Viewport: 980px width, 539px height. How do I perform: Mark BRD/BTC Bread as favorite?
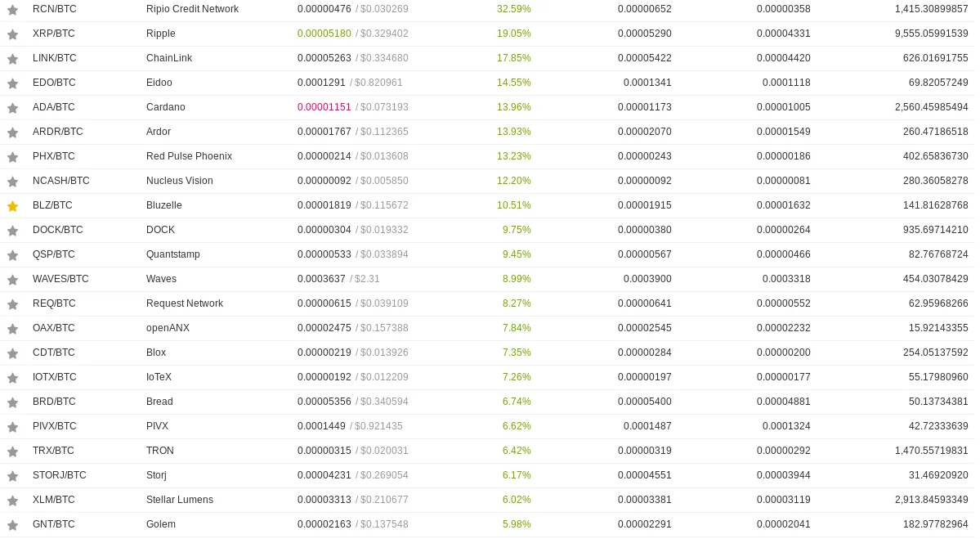(12, 402)
